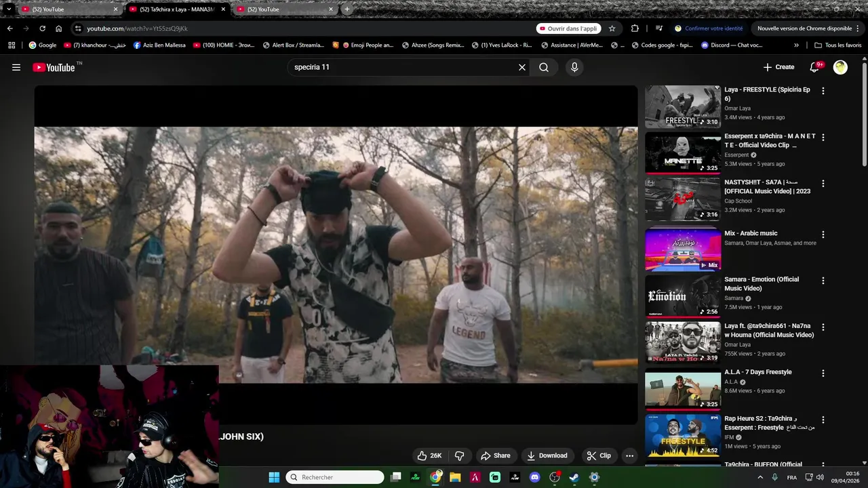The width and height of the screenshot is (868, 488).
Task: Open Discord Chat bookmark
Action: click(732, 45)
